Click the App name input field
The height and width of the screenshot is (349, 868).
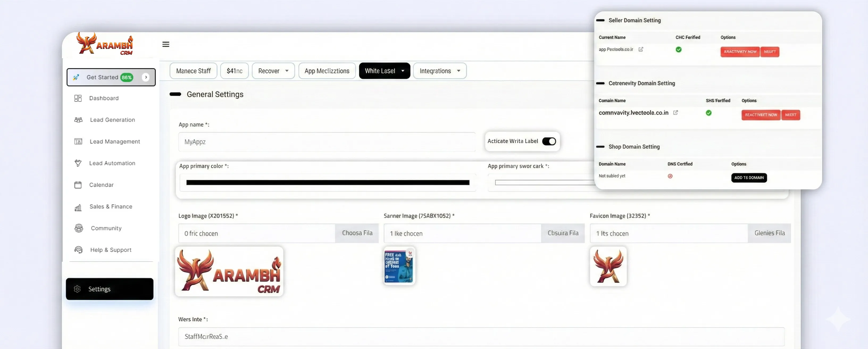tap(327, 142)
